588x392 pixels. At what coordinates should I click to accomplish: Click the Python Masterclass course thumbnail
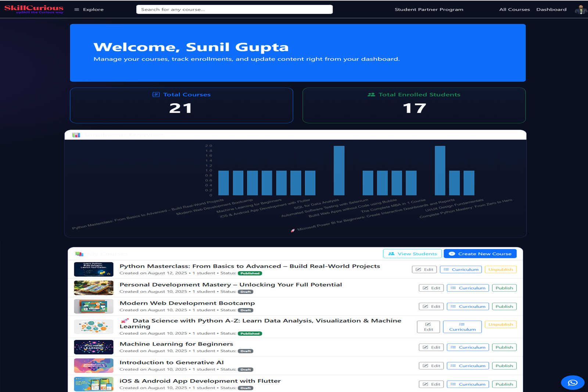point(93,269)
